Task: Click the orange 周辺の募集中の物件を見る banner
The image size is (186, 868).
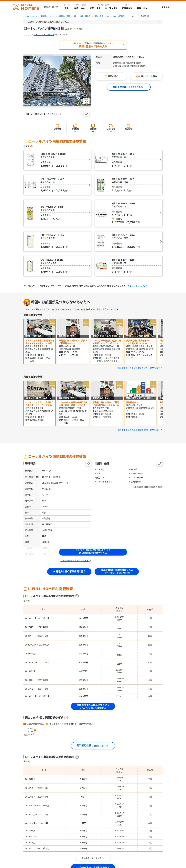Action: [x=93, y=45]
